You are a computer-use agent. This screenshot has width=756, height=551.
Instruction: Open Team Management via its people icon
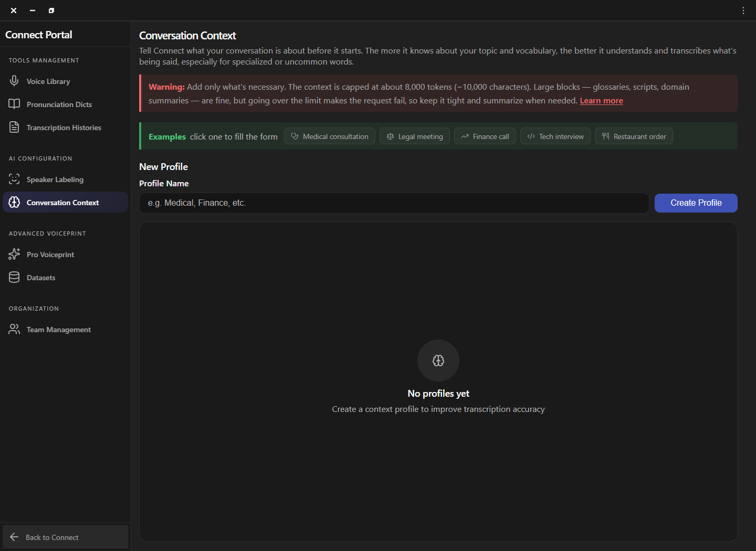pyautogui.click(x=14, y=329)
